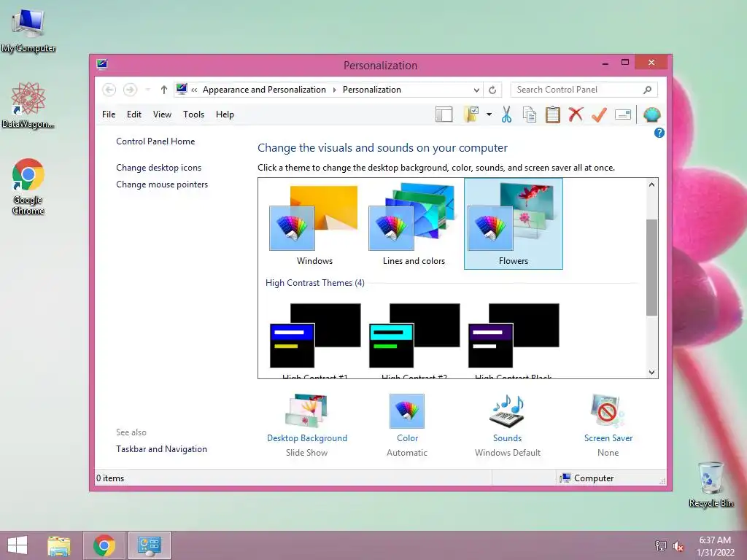Open the blue Help question mark
Image resolution: width=747 pixels, height=560 pixels.
coord(659,133)
